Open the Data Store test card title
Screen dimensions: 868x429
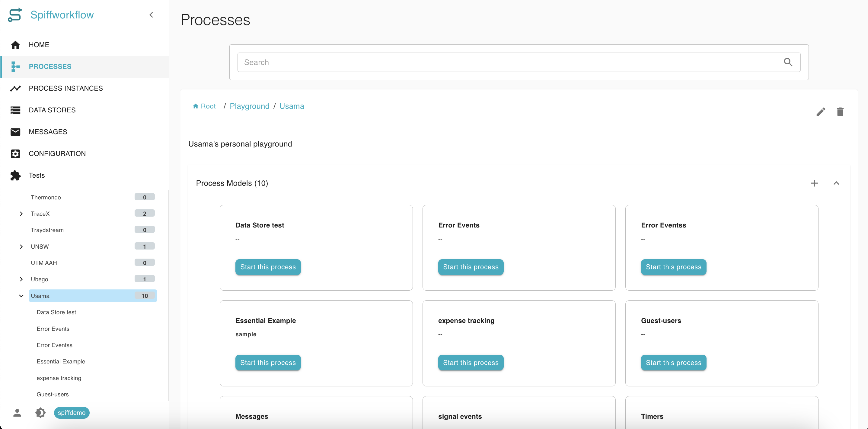(260, 225)
